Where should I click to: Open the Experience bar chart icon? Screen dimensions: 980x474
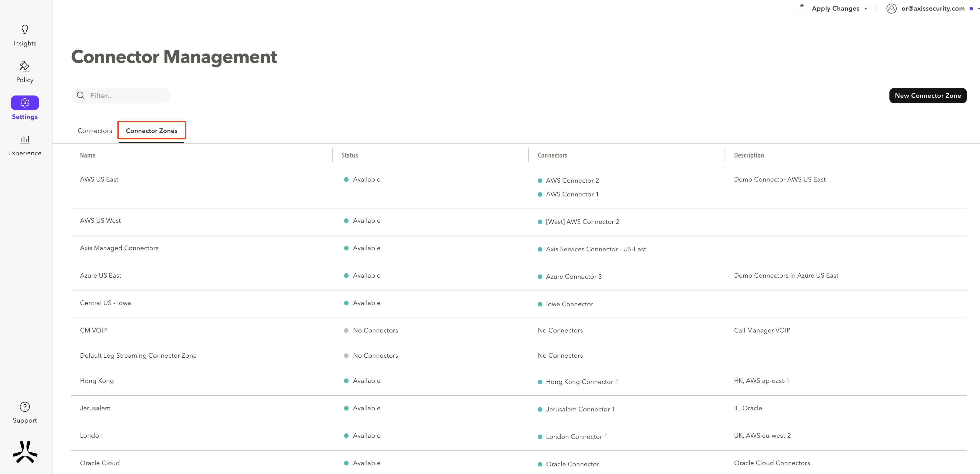point(25,139)
